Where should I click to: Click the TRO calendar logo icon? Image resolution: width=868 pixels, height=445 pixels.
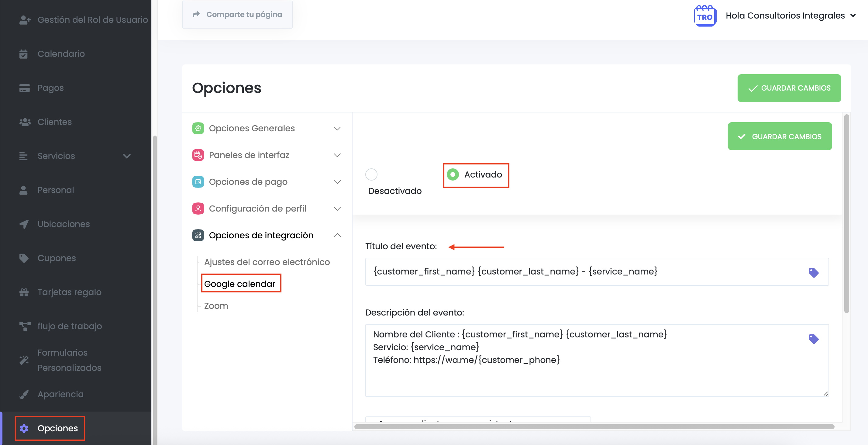[704, 16]
